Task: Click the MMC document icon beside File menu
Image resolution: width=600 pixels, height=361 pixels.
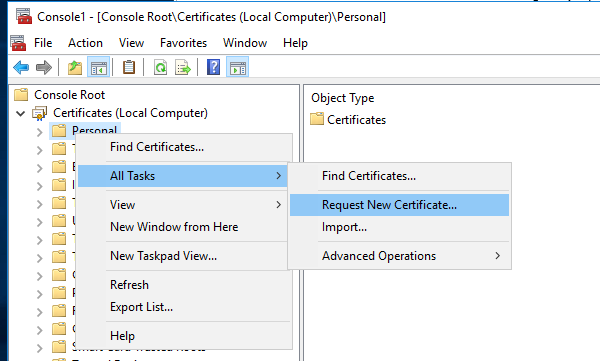Action: pos(18,42)
